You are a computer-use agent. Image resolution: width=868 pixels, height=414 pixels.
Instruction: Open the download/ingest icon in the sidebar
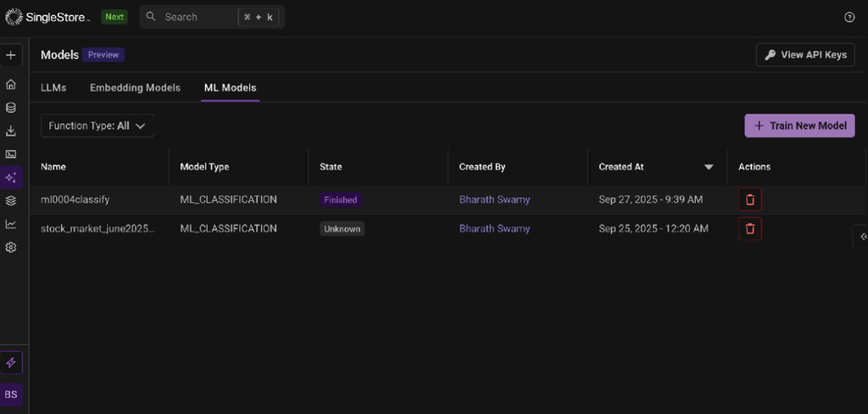click(x=11, y=131)
